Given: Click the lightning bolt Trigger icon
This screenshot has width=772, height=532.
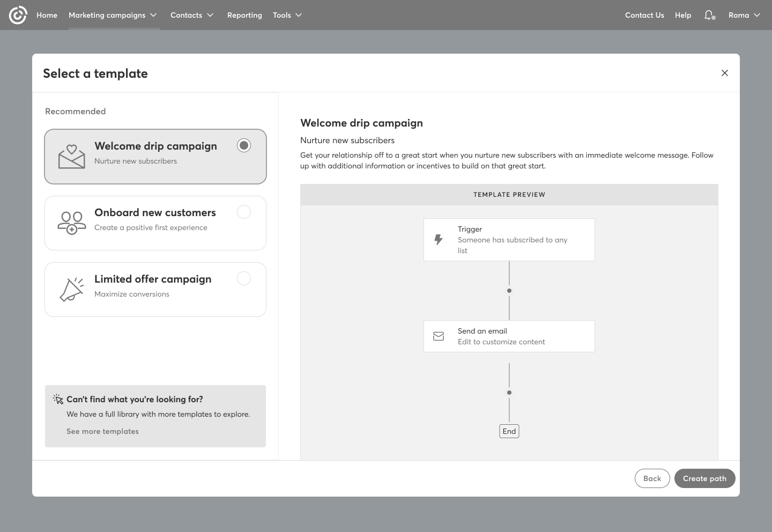Looking at the screenshot, I should click(x=439, y=240).
